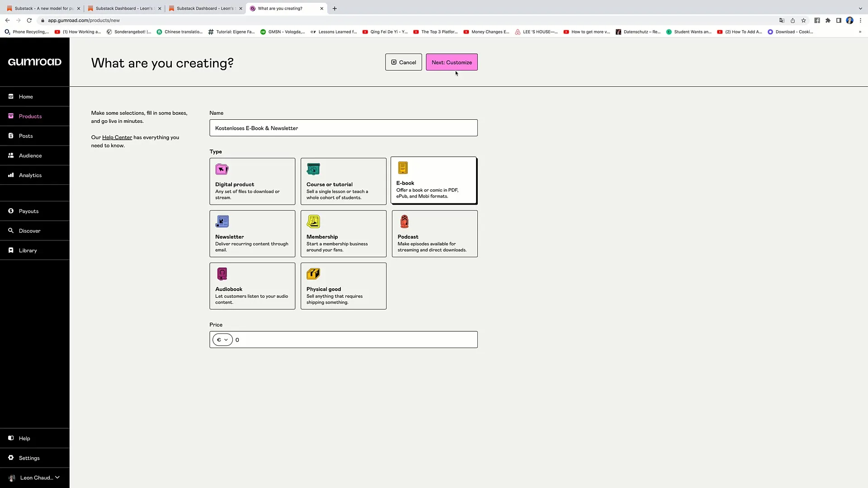Open browser extensions puzzle icon

click(828, 20)
